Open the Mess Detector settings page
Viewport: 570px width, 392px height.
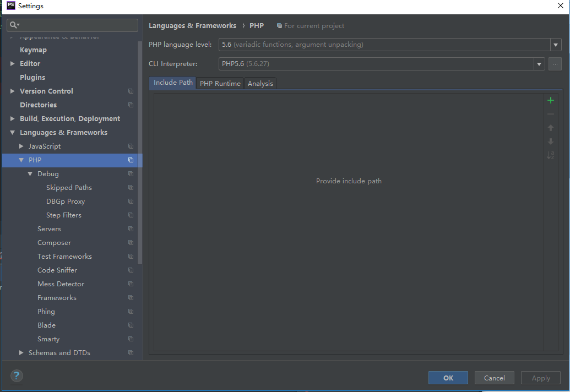point(61,284)
